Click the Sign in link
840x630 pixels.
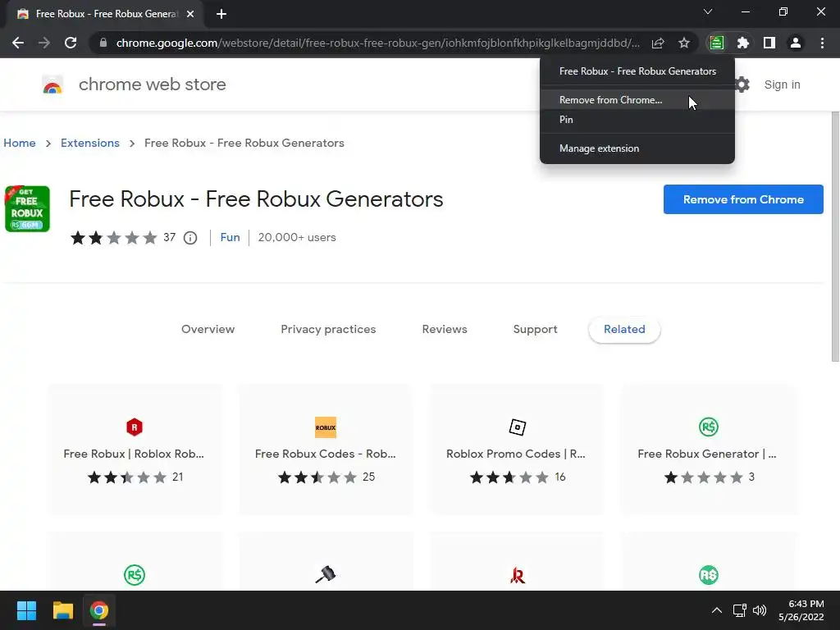point(782,84)
